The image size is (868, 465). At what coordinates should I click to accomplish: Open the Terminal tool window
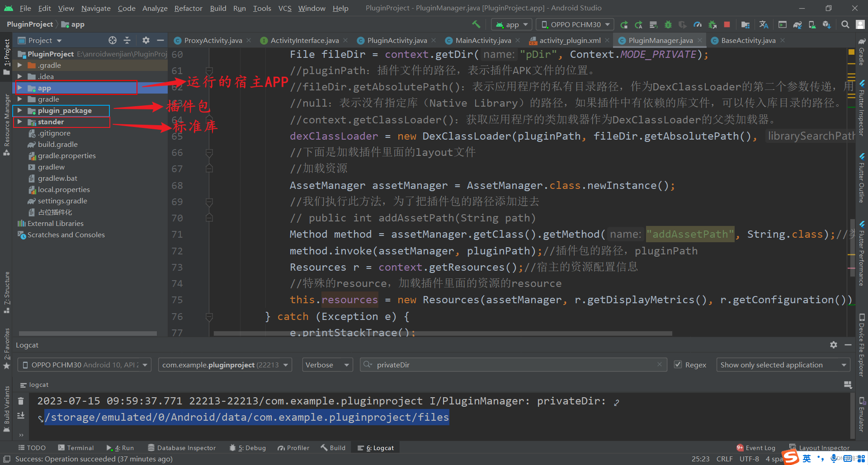(x=76, y=448)
